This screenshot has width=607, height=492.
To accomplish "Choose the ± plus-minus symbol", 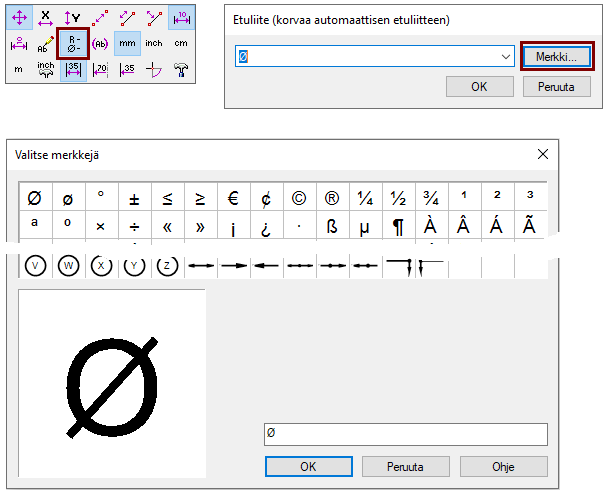I will (134, 198).
